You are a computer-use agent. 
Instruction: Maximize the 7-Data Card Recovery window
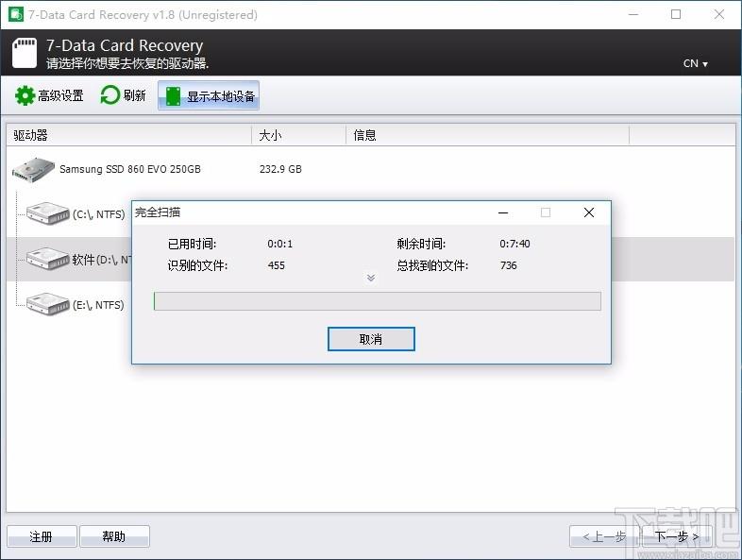tap(676, 15)
